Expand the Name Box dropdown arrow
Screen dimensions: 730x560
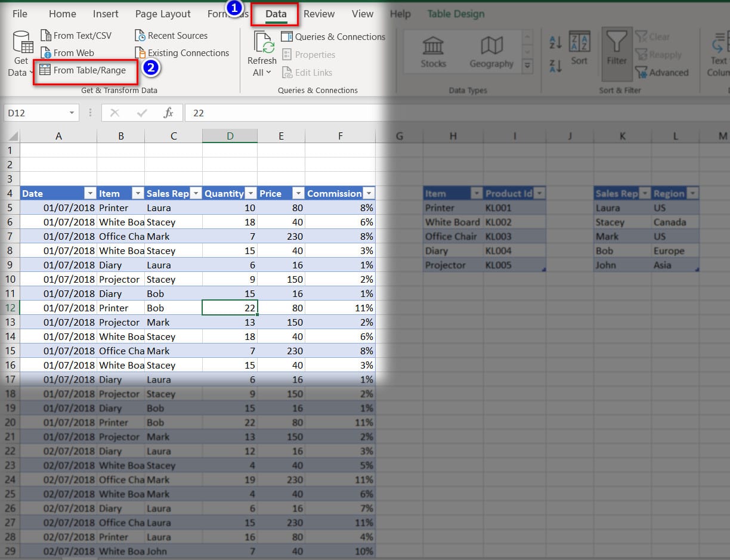tap(72, 113)
